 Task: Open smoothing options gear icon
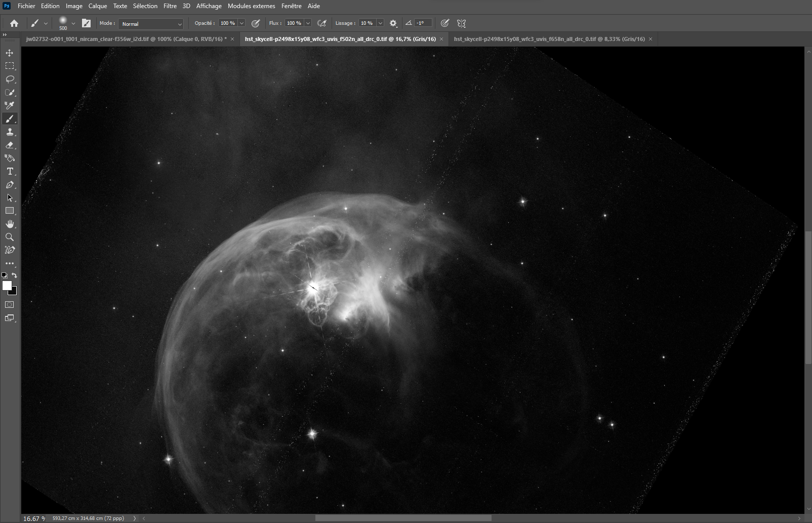click(x=393, y=23)
